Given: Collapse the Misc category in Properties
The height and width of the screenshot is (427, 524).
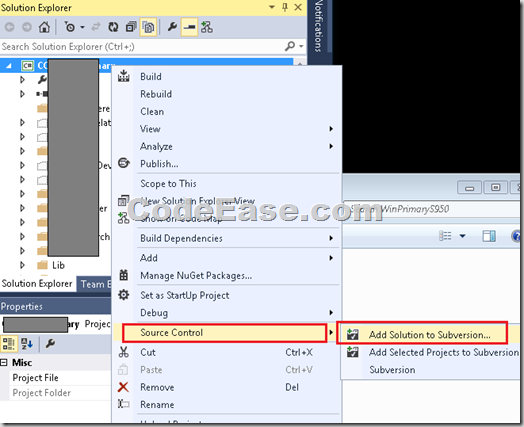Looking at the screenshot, I should [x=4, y=363].
